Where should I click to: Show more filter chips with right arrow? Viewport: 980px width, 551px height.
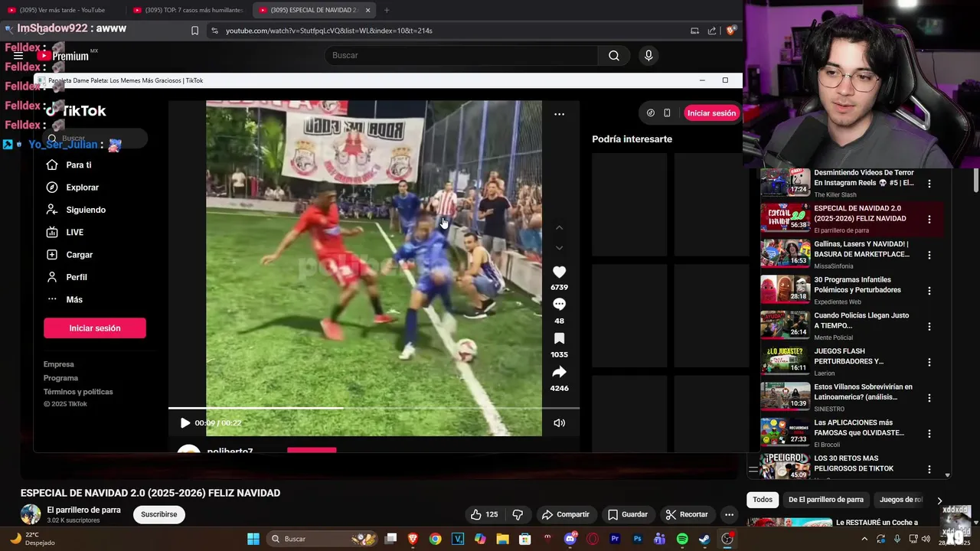pos(939,500)
